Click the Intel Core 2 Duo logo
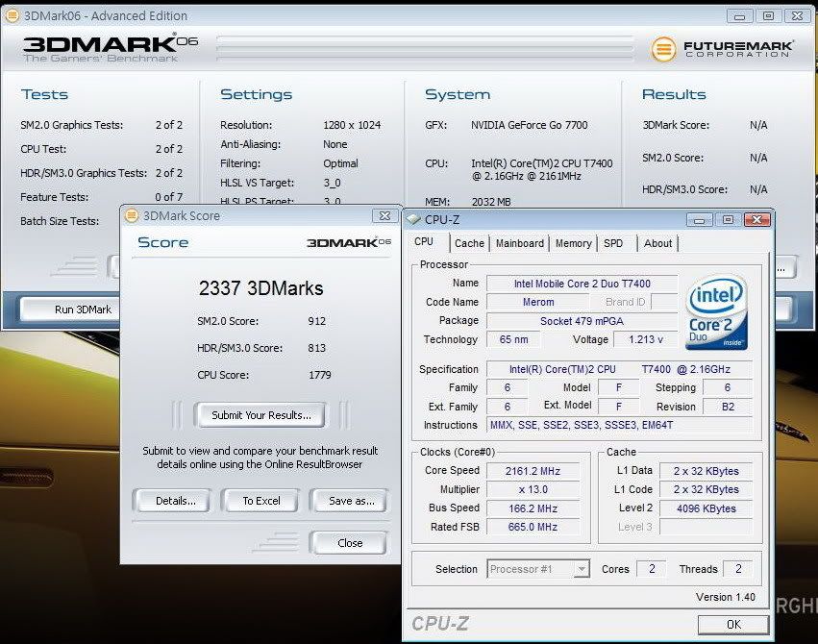The image size is (818, 644). (716, 311)
